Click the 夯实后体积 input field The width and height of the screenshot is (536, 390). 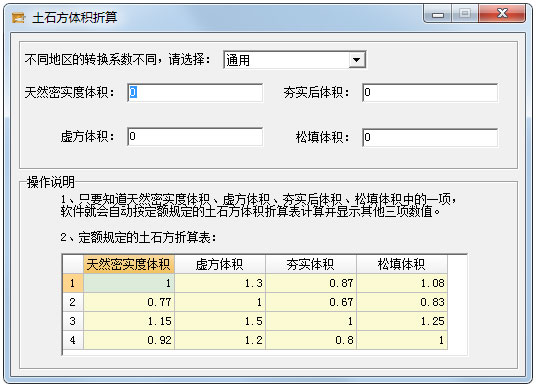click(x=430, y=93)
